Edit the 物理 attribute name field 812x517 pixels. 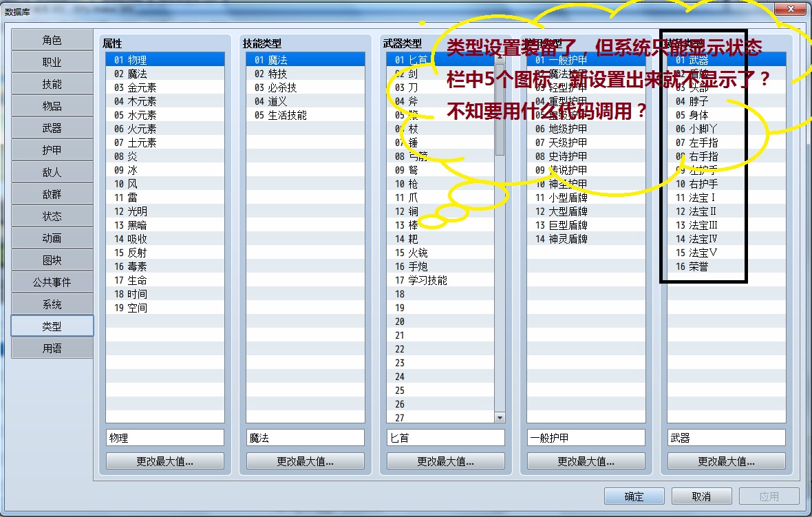(164, 438)
